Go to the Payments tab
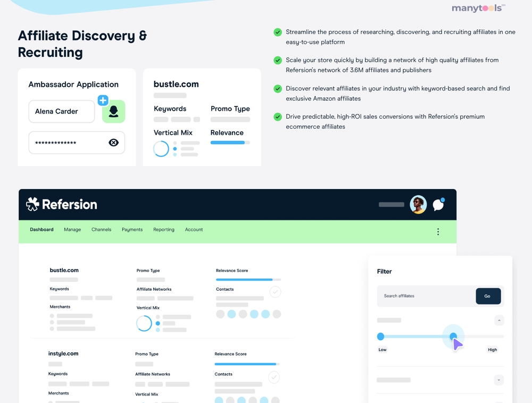The image size is (532, 403). [132, 229]
